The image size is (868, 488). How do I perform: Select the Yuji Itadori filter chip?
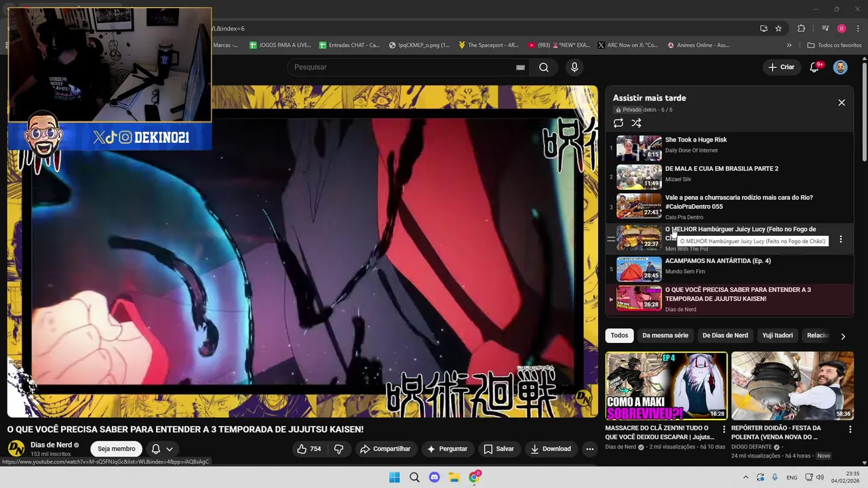pos(777,335)
